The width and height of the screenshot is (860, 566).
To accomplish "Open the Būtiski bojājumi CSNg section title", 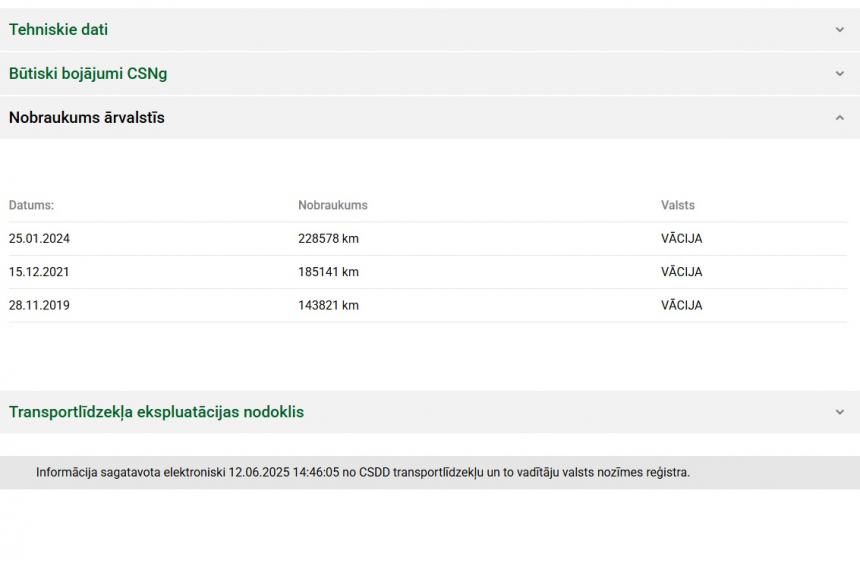I will [88, 74].
